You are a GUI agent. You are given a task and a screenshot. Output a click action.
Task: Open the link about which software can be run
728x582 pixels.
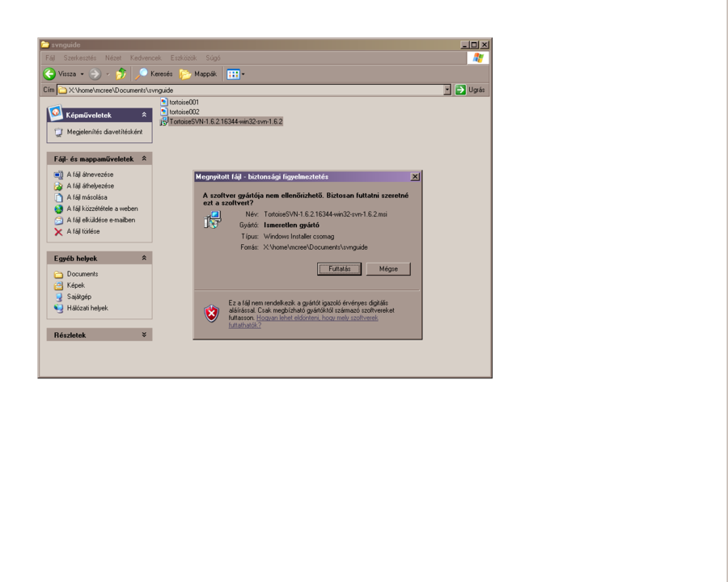[303, 322]
